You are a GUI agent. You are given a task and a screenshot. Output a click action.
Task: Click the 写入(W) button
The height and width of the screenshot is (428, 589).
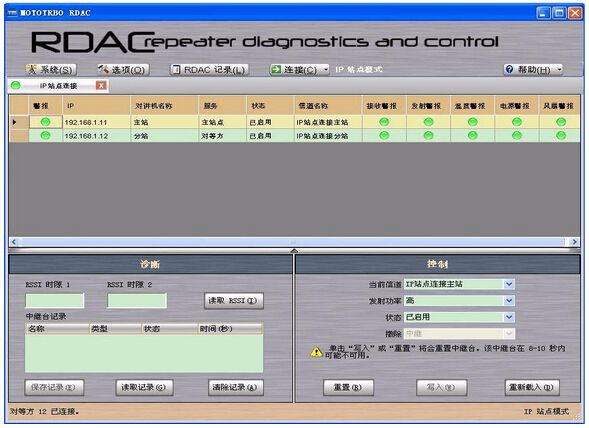point(441,387)
